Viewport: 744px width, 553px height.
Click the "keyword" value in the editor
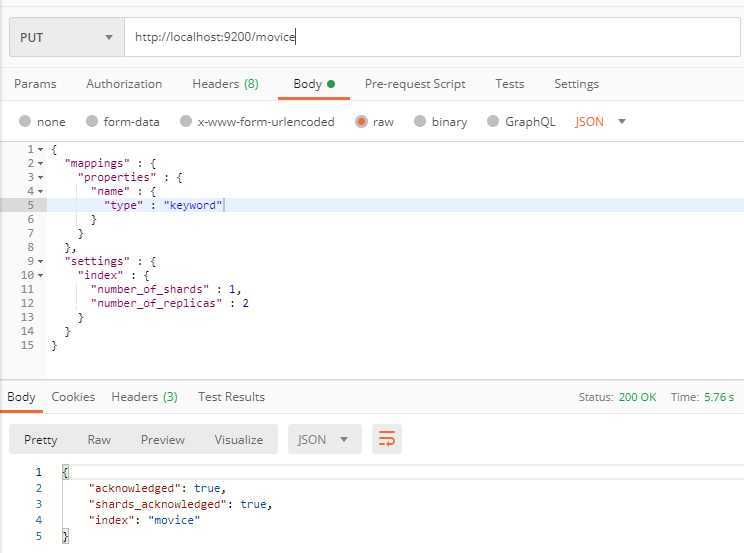click(193, 206)
